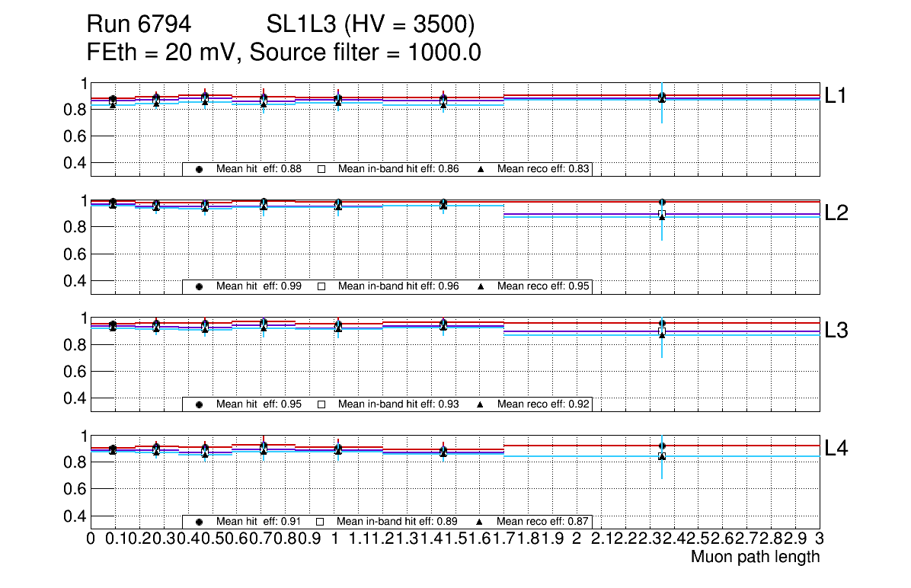Image resolution: width=911 pixels, height=588 pixels.
Task: Click the filled circle marker in L1 legend
Action: point(199,169)
